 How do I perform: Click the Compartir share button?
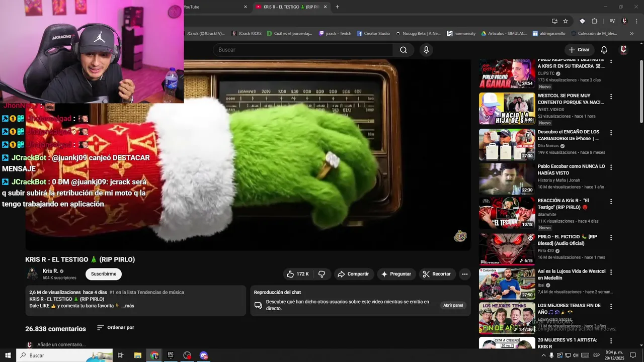353,274
